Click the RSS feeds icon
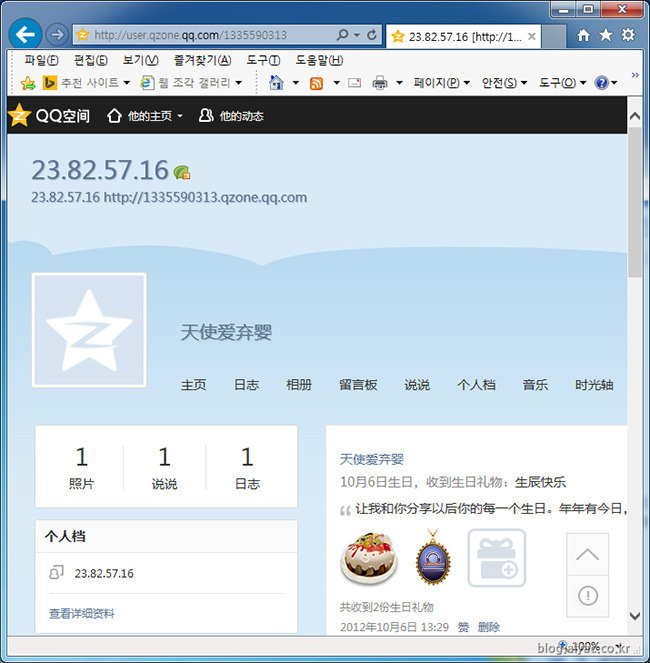 click(316, 83)
